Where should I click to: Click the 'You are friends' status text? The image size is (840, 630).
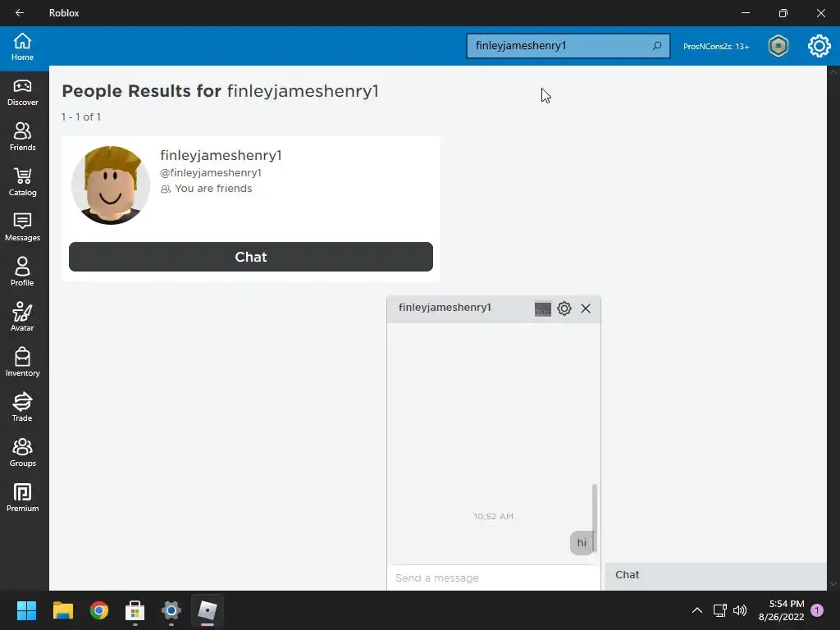(213, 189)
